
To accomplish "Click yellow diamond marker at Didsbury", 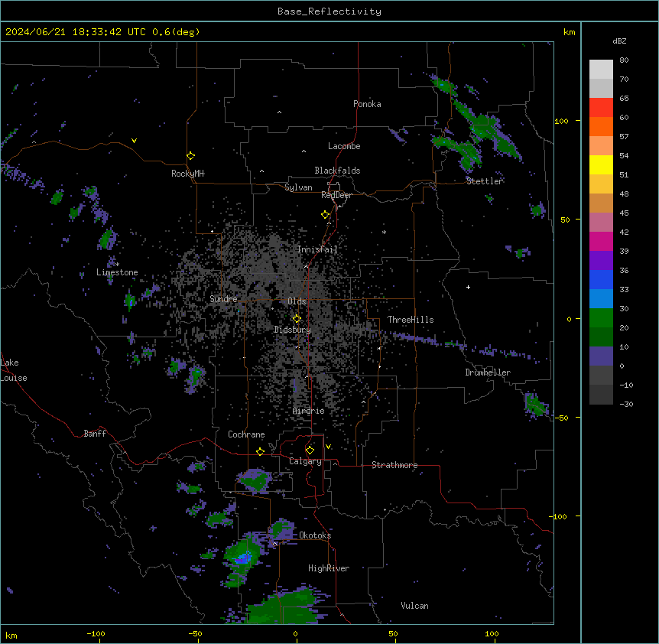I will (297, 319).
